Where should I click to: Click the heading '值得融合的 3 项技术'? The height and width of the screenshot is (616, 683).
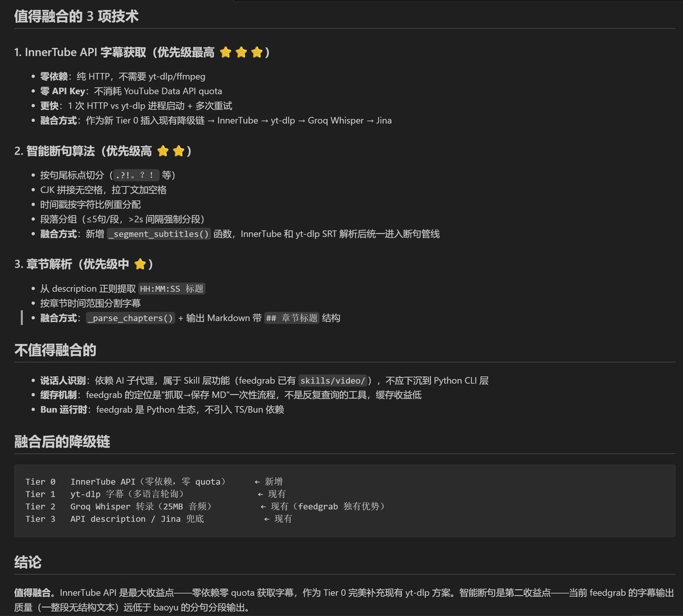pos(76,16)
